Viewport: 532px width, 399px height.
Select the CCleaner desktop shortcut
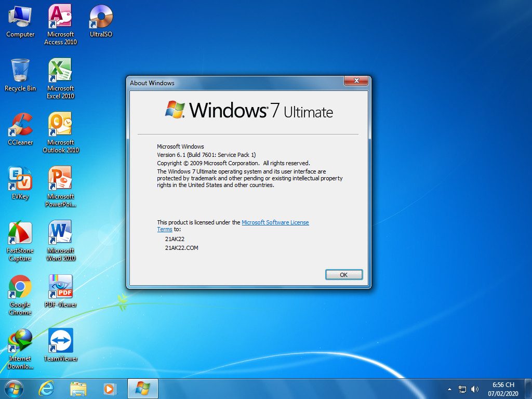click(x=20, y=129)
